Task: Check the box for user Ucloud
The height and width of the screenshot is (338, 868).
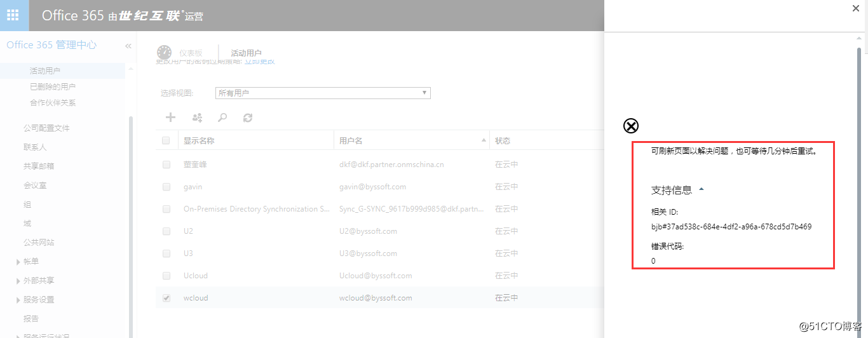Action: (x=166, y=276)
